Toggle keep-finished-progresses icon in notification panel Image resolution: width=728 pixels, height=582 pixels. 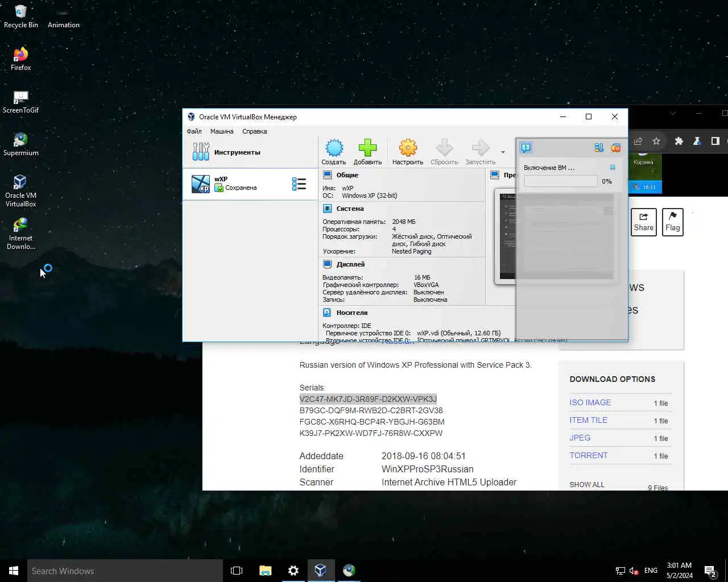(x=599, y=148)
